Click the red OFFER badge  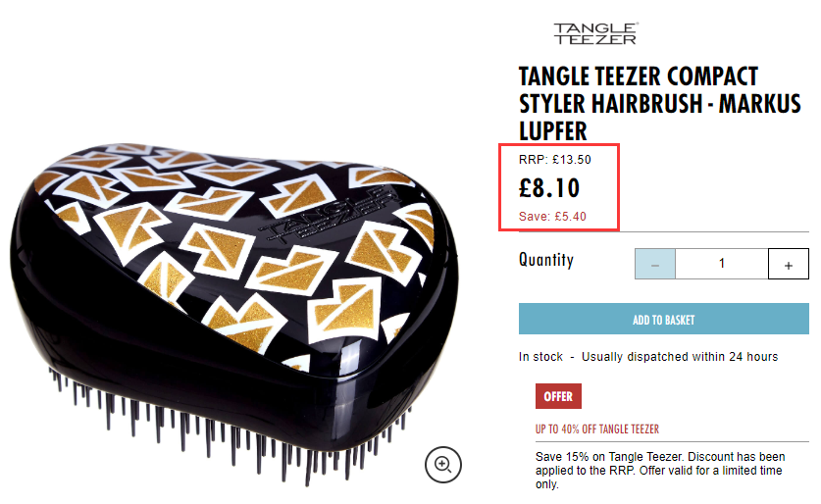click(558, 396)
